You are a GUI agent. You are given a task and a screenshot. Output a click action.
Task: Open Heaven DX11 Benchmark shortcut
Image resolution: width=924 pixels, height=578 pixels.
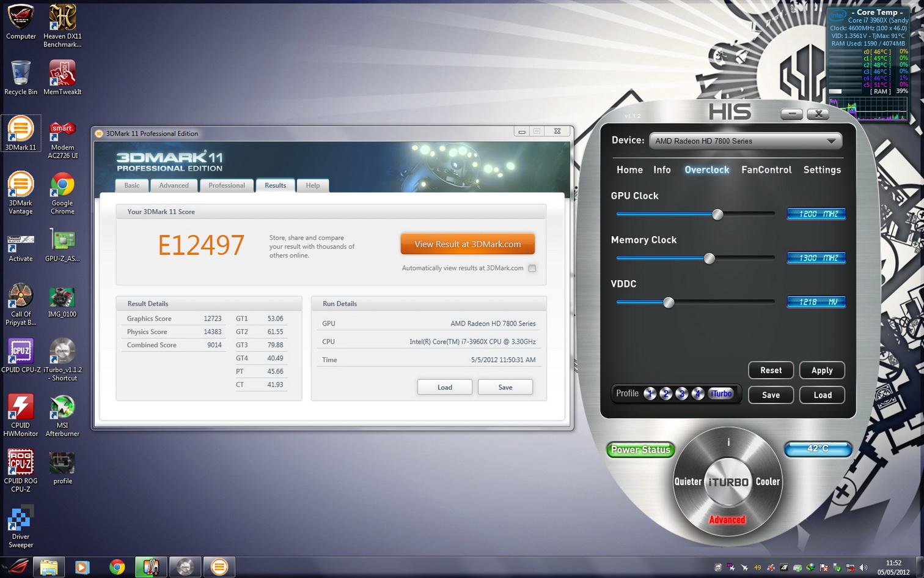point(62,26)
